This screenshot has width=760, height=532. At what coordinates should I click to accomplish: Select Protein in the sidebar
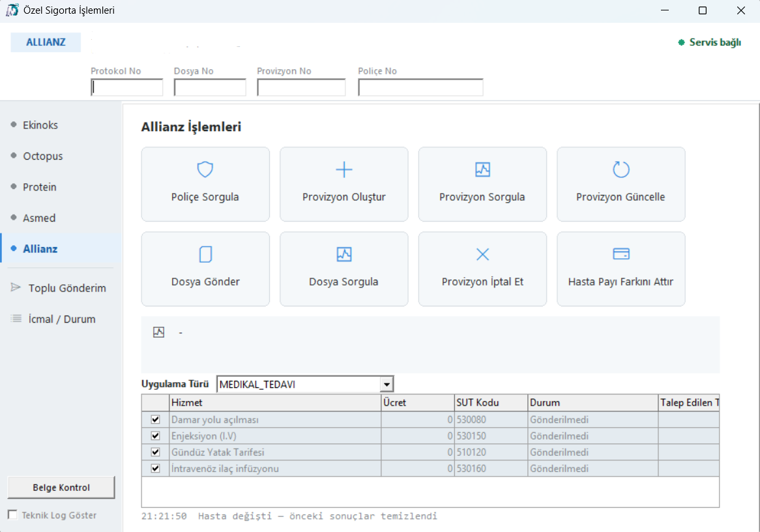61,187
